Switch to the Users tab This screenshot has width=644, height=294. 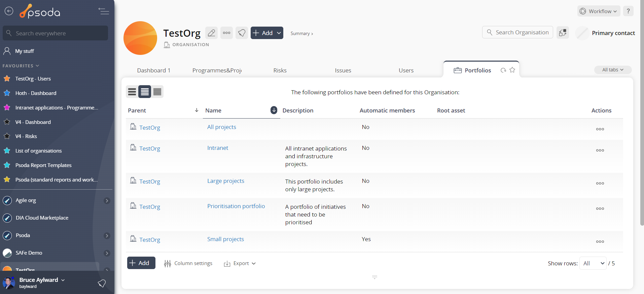pyautogui.click(x=406, y=70)
